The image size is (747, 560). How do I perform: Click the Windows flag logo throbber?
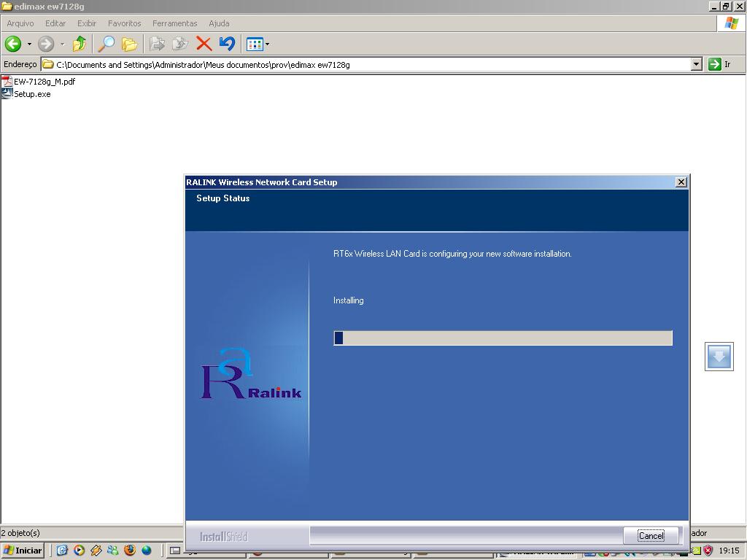coord(731,23)
